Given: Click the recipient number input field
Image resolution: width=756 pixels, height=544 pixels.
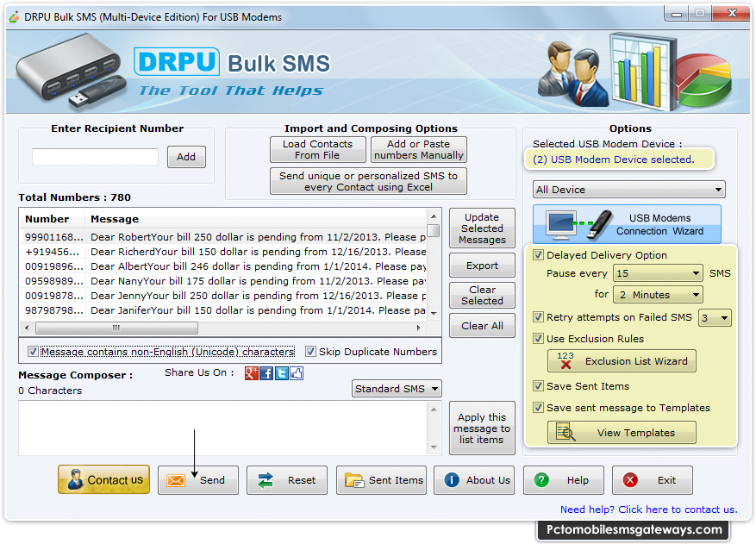Looking at the screenshot, I should 95,157.
